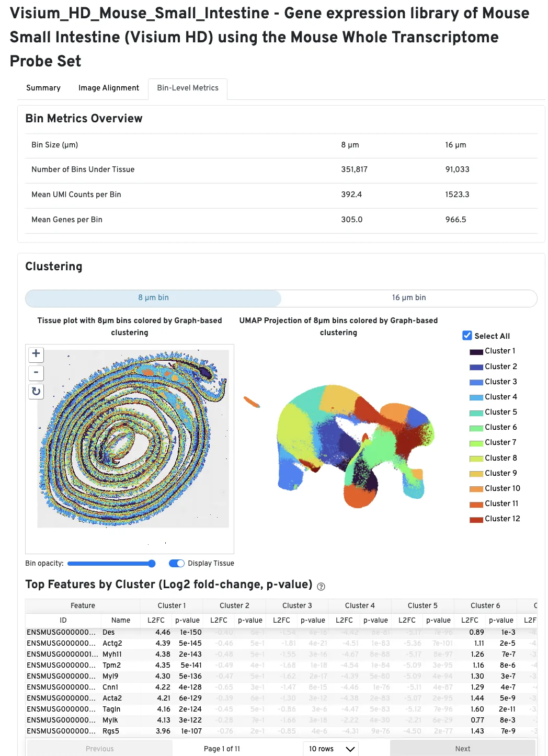Sort by Cluster 6 p-value column
This screenshot has width=548, height=756.
501,620
